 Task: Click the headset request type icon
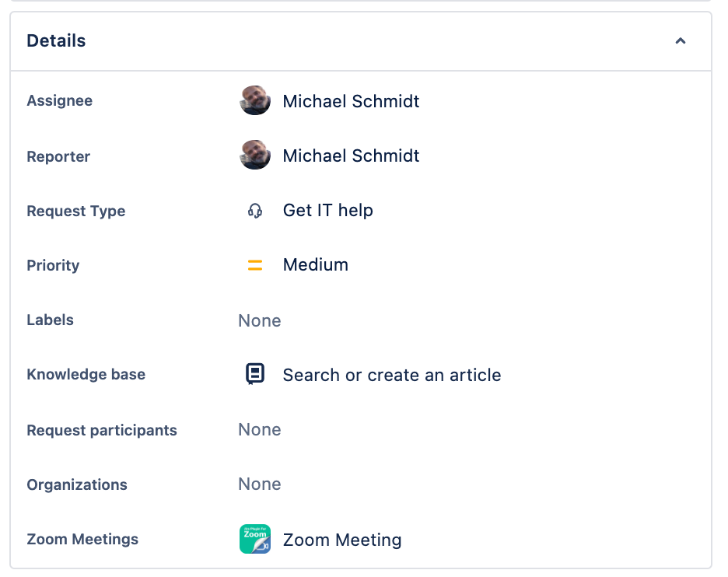pos(255,210)
